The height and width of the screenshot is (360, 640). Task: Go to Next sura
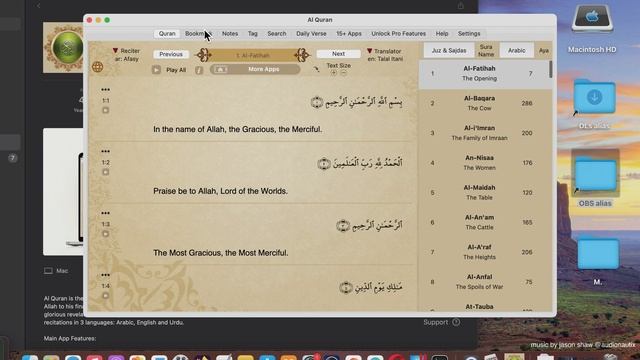point(338,53)
